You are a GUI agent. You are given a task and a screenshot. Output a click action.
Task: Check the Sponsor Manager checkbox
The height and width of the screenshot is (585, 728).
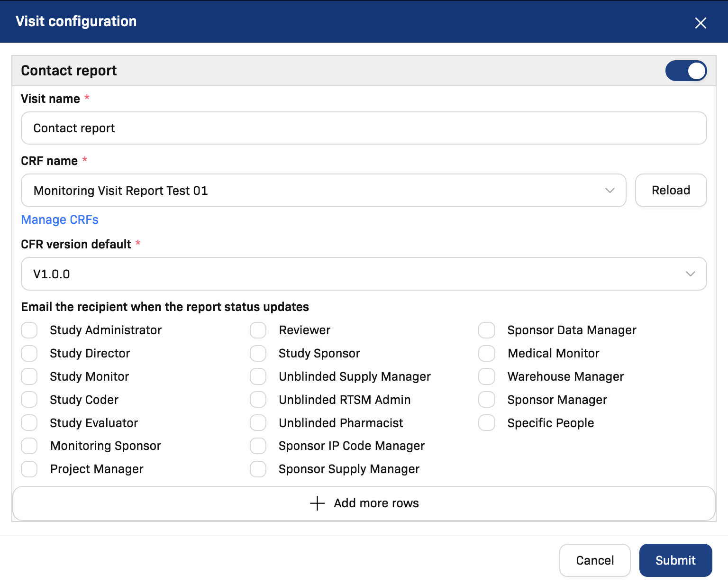[x=487, y=400]
